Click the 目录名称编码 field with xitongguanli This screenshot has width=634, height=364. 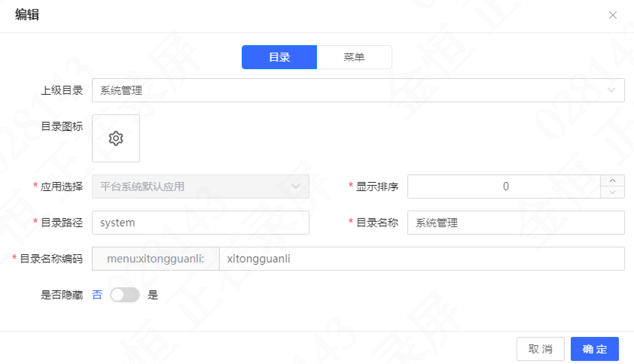[x=422, y=259]
